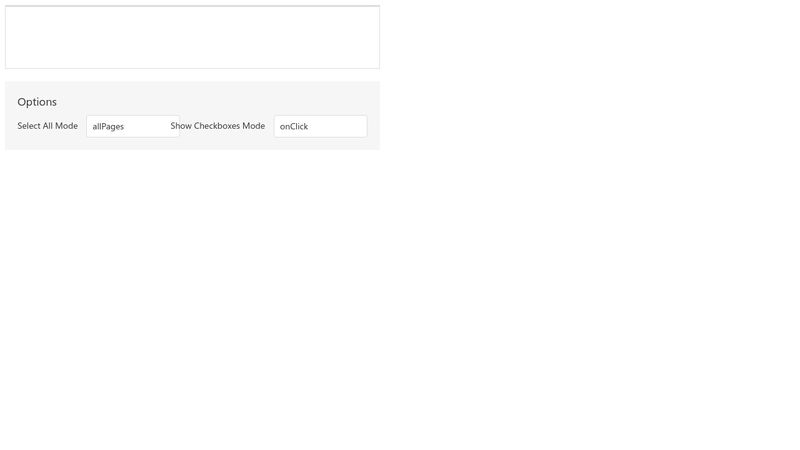
Task: Click the 'Select All Mode' label
Action: point(47,126)
